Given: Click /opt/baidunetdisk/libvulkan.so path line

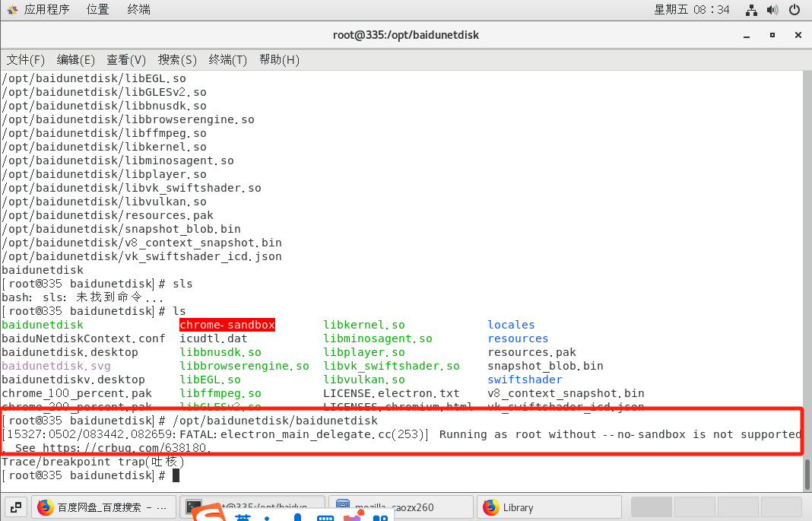Looking at the screenshot, I should [104, 202].
